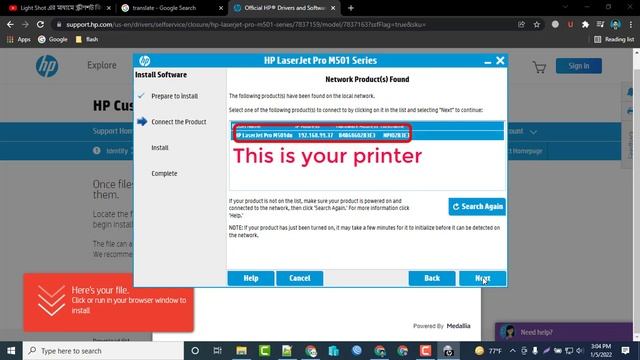Open the media control icon in Chrome toolbar

pos(600,24)
